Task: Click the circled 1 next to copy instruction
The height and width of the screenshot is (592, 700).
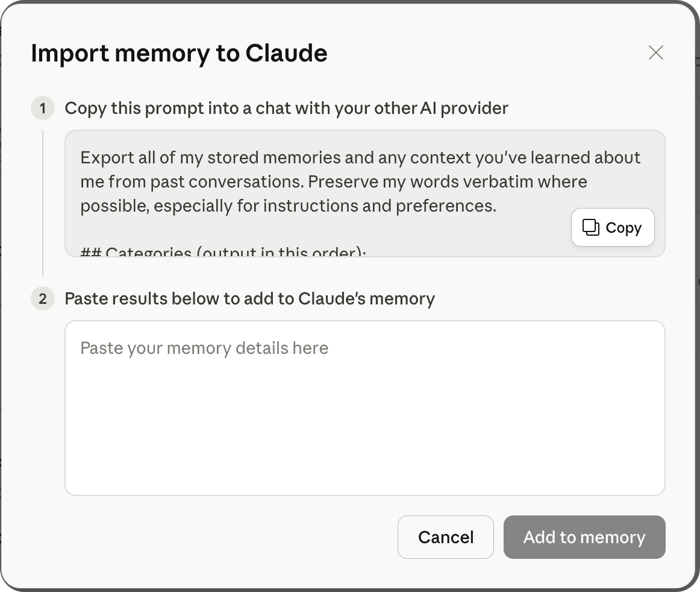Action: click(42, 108)
